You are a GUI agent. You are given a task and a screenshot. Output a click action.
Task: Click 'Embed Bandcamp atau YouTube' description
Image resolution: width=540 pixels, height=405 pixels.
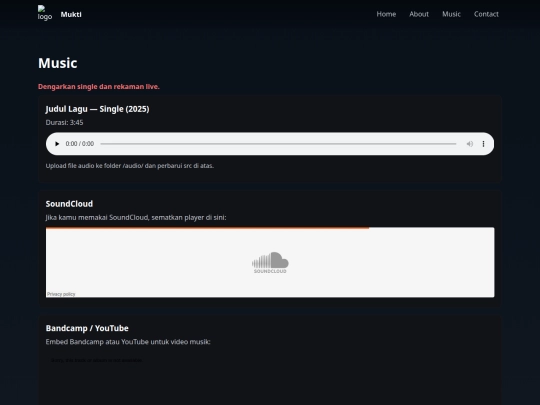[x=128, y=342]
